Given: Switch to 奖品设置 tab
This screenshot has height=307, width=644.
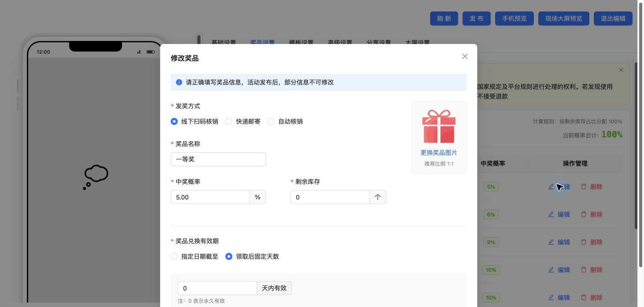Looking at the screenshot, I should point(263,42).
